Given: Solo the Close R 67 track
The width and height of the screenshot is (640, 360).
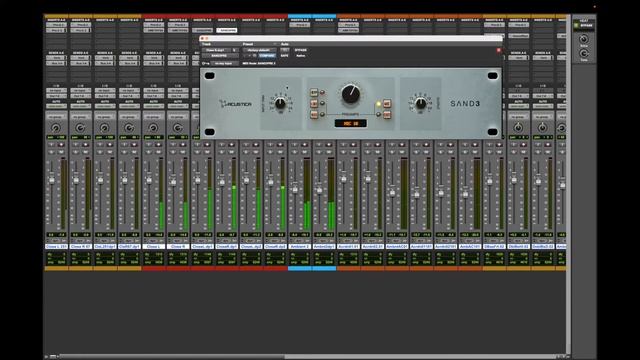Looking at the screenshot, I should 76,152.
